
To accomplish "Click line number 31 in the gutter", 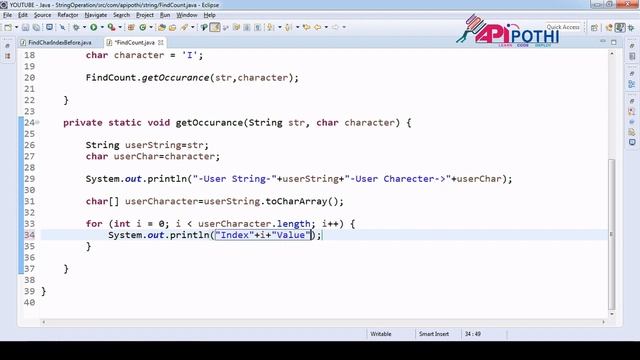I will point(29,201).
